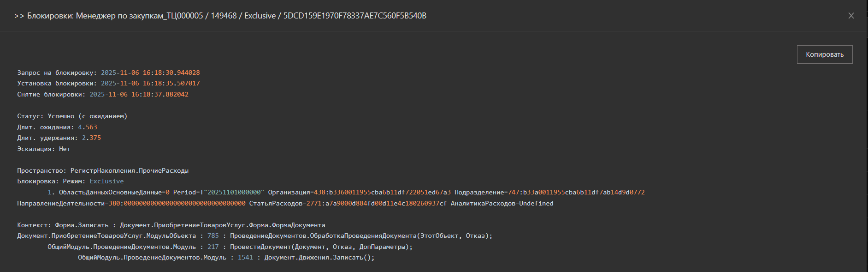This screenshot has height=272, width=868.
Task: Click the space name РегистрНакопления.ПрочиеРасходы
Action: click(x=129, y=171)
